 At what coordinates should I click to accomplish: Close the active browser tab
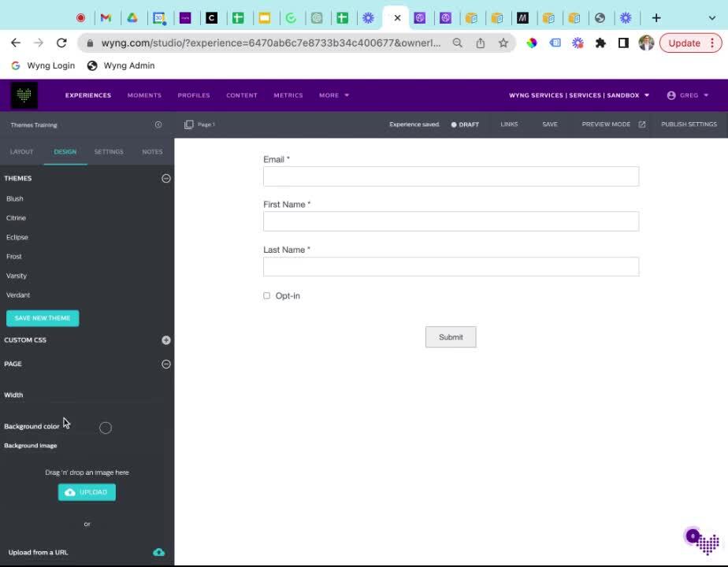397,17
